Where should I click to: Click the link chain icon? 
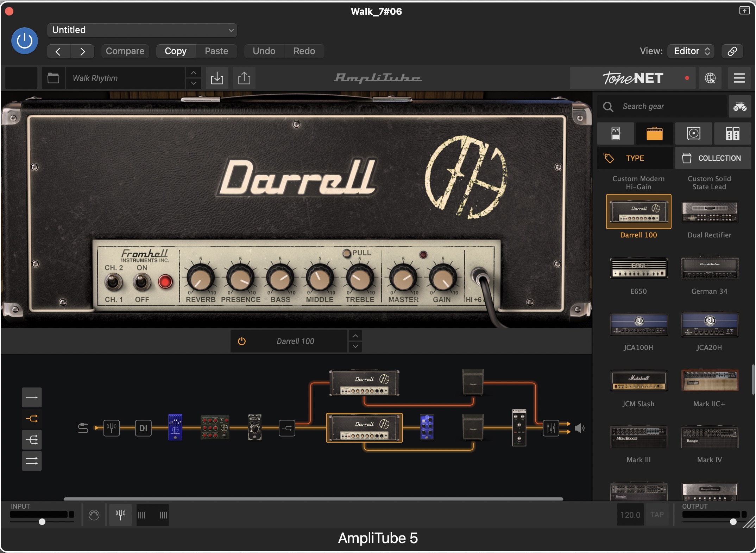pyautogui.click(x=732, y=51)
